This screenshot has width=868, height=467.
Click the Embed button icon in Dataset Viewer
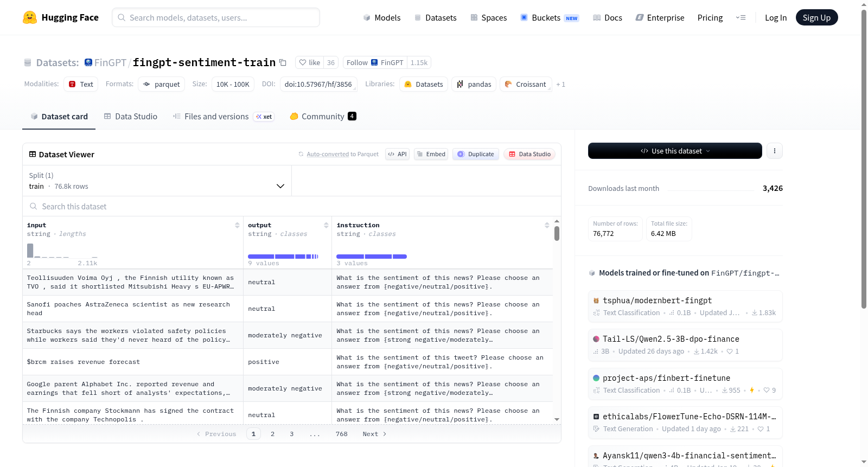[420, 154]
